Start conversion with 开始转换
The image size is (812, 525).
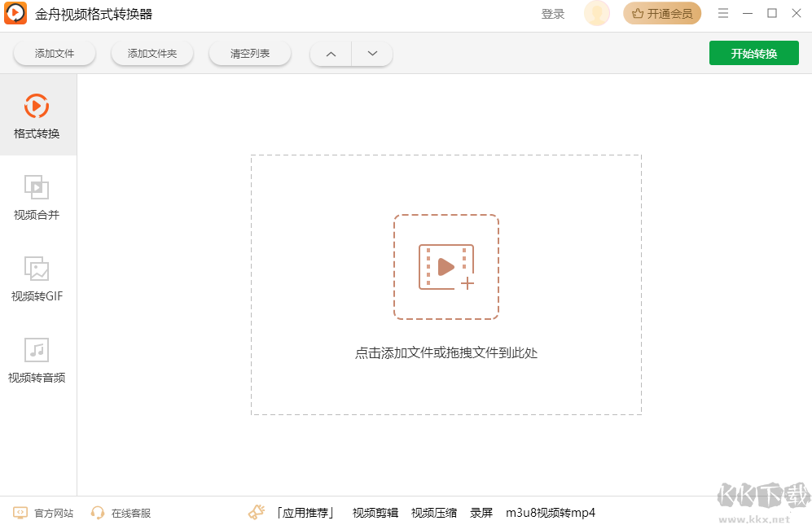[x=753, y=52]
